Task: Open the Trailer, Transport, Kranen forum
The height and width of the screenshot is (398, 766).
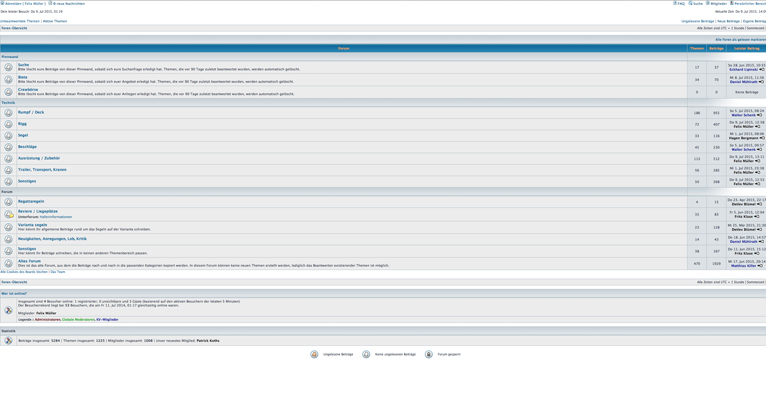Action: coord(42,169)
